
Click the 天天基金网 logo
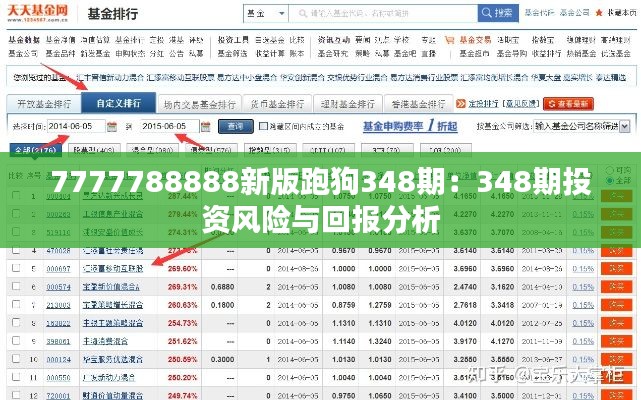coord(40,13)
